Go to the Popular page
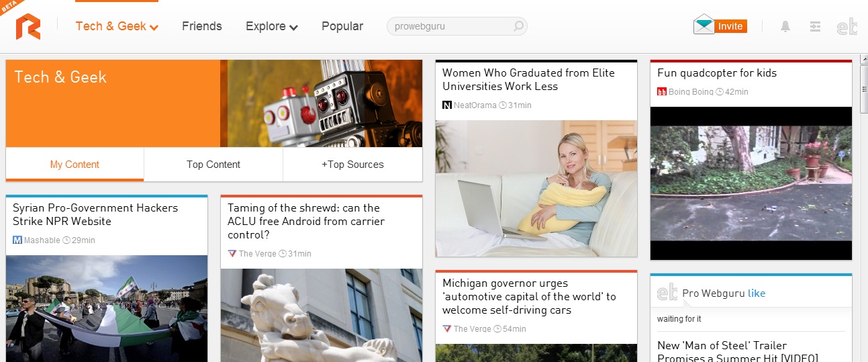Viewport: 868px width, 362px height. 342,26
